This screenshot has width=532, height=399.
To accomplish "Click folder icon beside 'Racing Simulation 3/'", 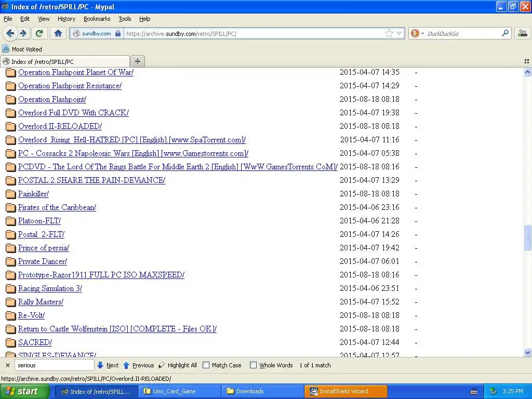I will pos(11,289).
